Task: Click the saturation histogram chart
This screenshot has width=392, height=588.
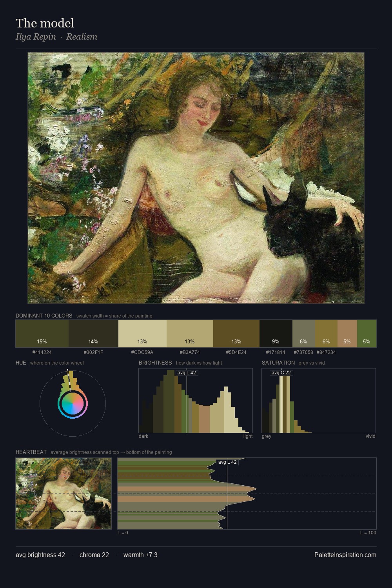Action: pyautogui.click(x=319, y=401)
